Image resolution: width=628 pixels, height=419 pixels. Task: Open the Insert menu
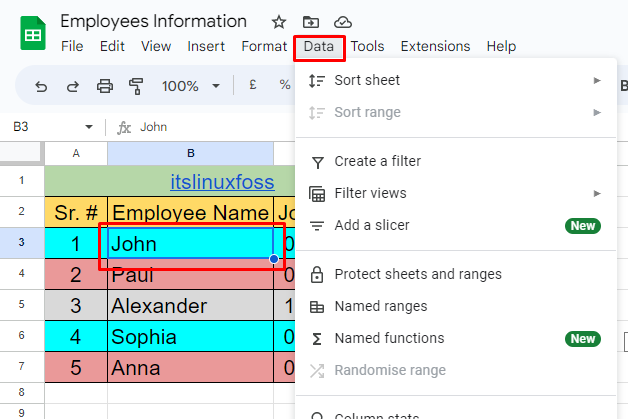[x=206, y=46]
